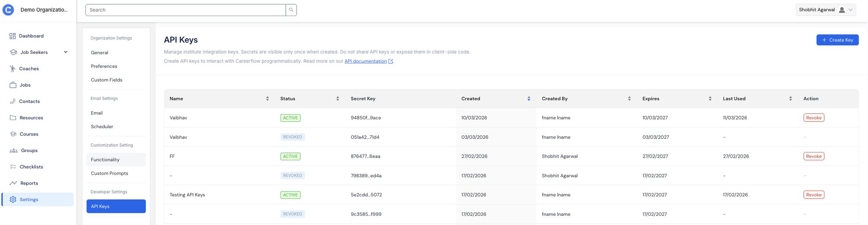Open the API documentation link
Image resolution: width=868 pixels, height=225 pixels.
coord(366,61)
